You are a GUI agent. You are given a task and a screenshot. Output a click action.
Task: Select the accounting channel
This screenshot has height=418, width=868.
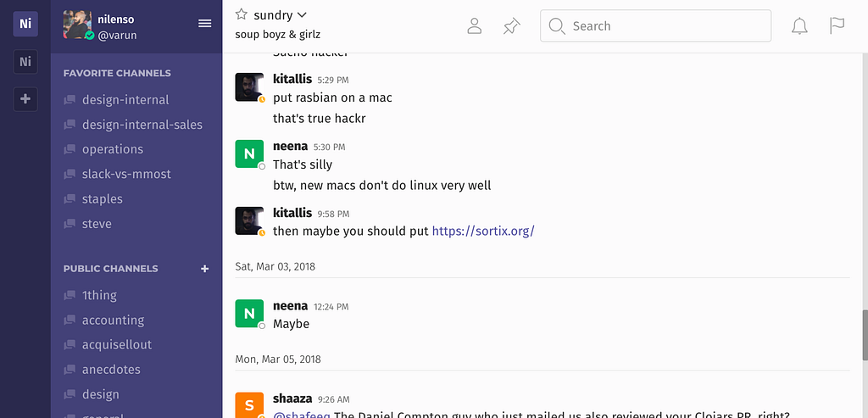click(x=113, y=320)
